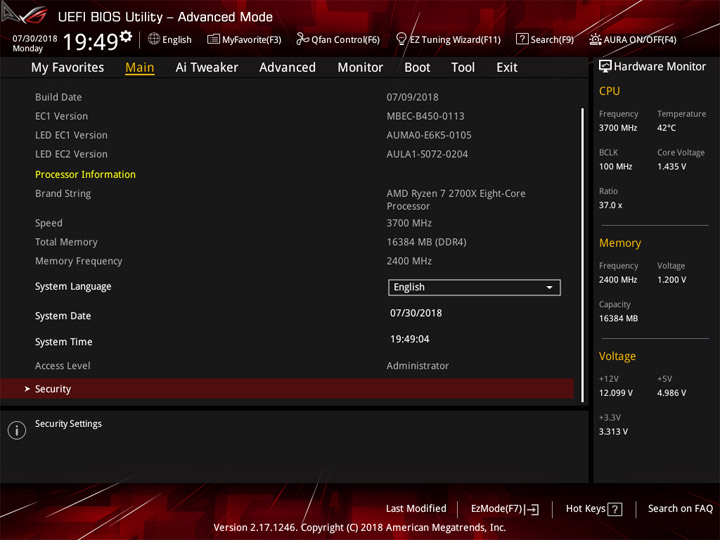The height and width of the screenshot is (540, 720).
Task: Click Last Modified button
Action: click(x=416, y=509)
